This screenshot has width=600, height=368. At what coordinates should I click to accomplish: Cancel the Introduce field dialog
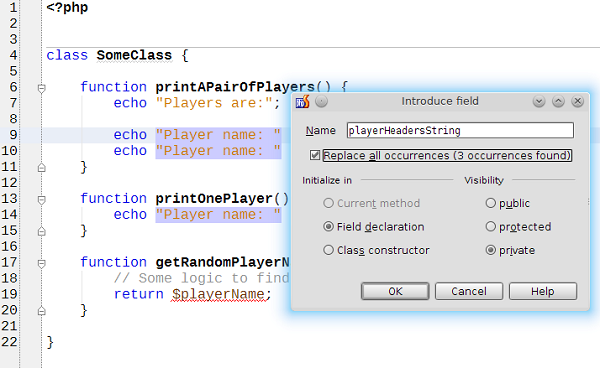(x=469, y=291)
